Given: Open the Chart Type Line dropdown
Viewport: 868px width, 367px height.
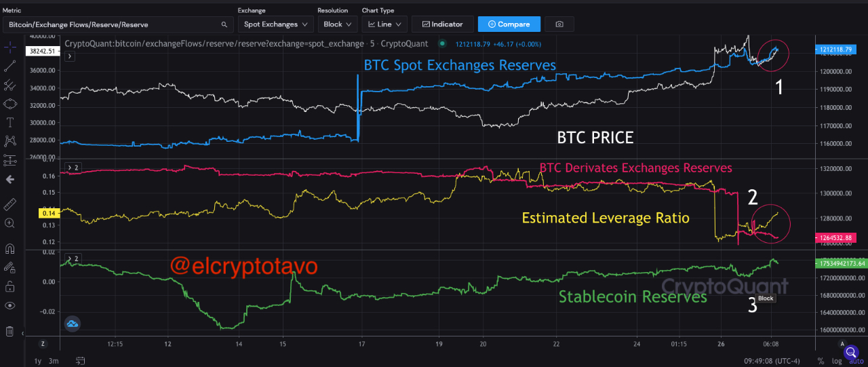Looking at the screenshot, I should (x=384, y=24).
